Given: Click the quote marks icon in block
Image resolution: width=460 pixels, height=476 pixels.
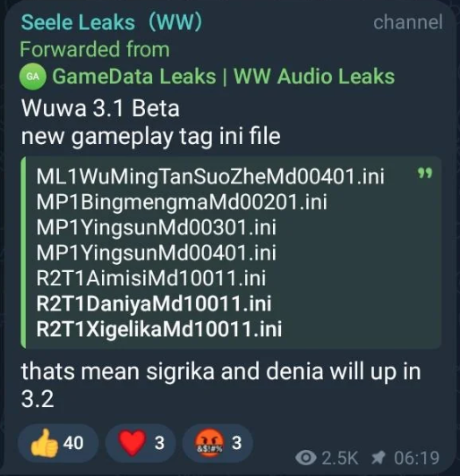Looking at the screenshot, I should click(425, 174).
